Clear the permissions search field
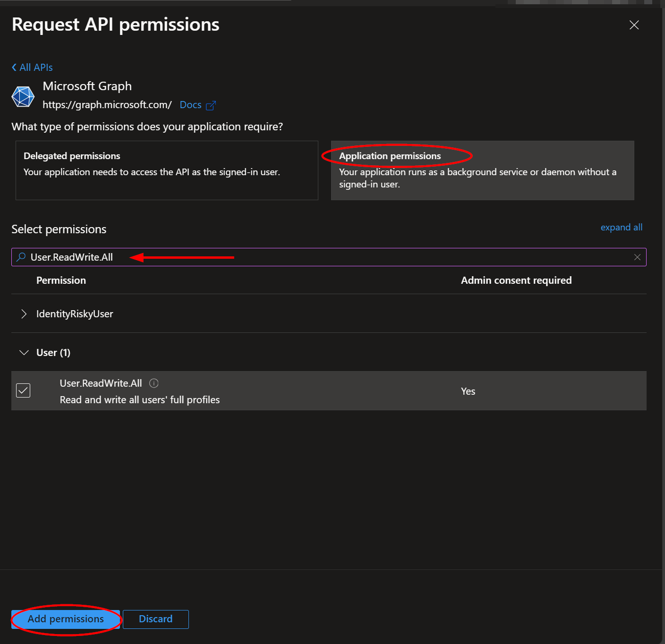The image size is (665, 644). (x=637, y=257)
